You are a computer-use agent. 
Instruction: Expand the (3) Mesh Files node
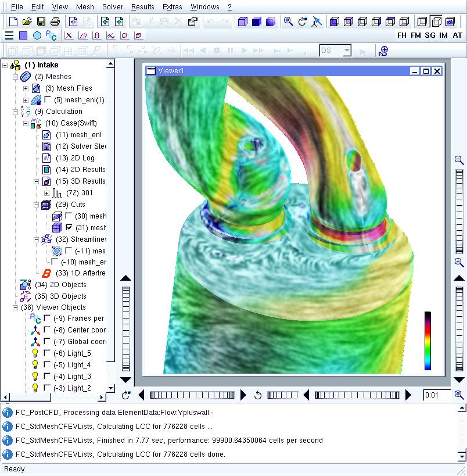pyautogui.click(x=26, y=88)
